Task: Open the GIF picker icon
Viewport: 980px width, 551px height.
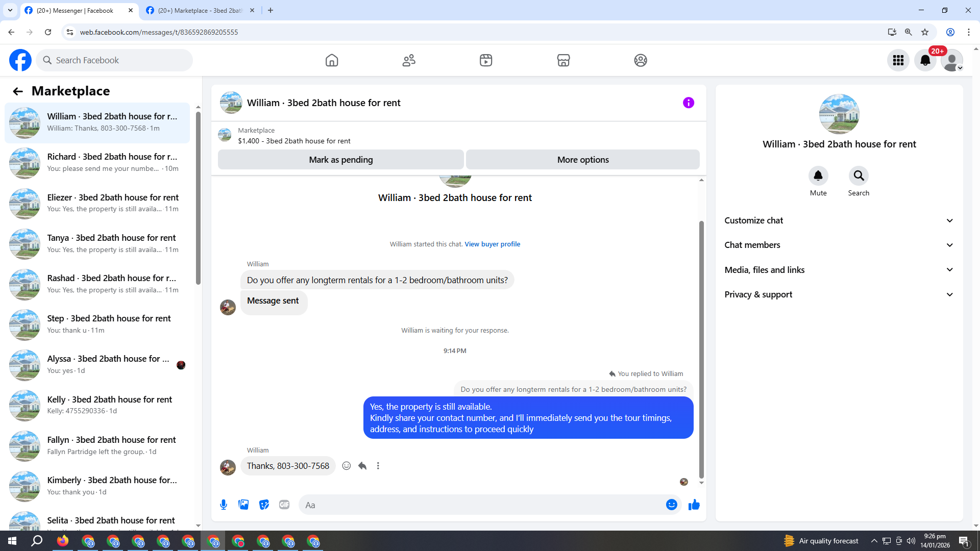Action: coord(284,505)
